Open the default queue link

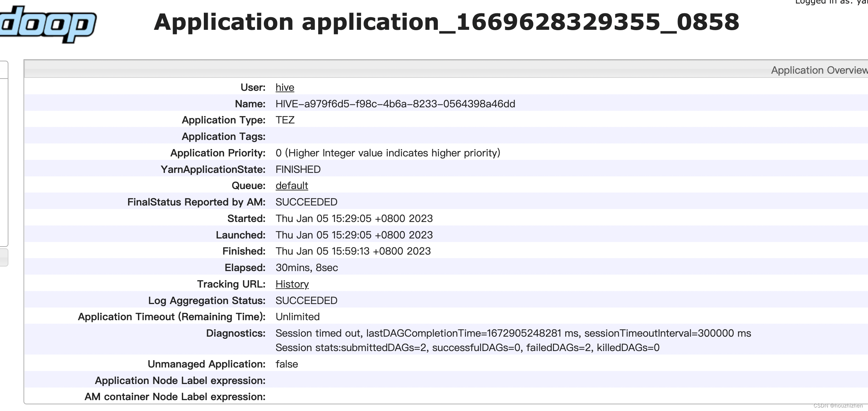pyautogui.click(x=292, y=186)
